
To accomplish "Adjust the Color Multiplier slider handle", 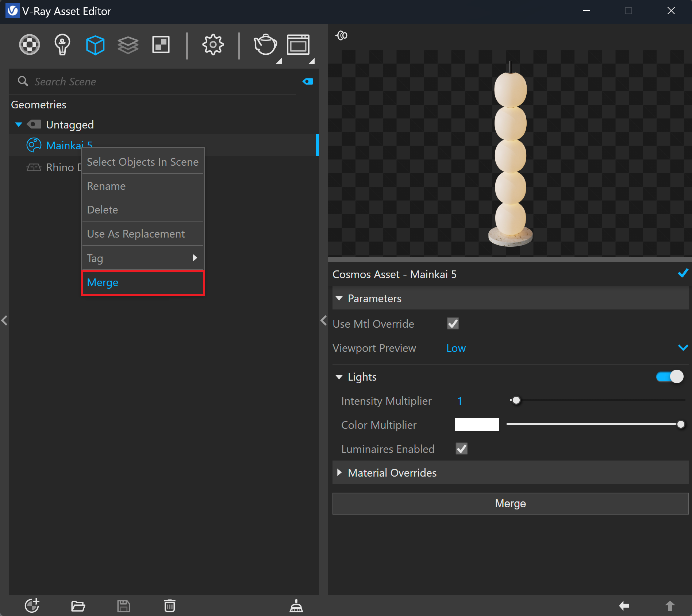I will [681, 424].
